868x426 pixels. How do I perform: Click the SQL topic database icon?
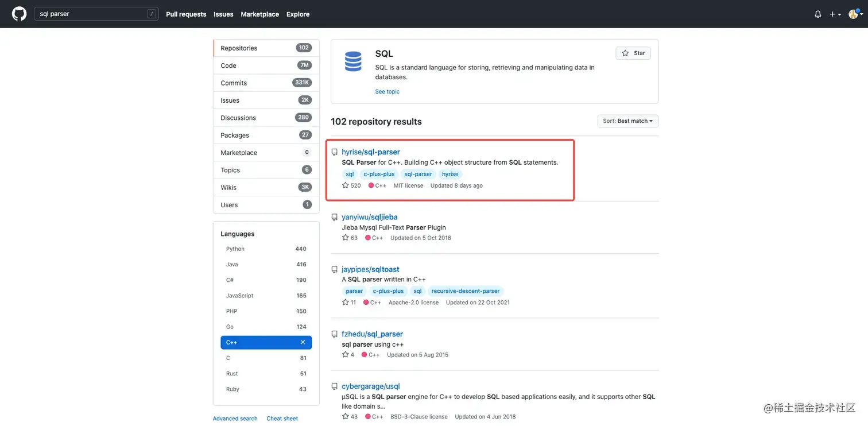tap(353, 61)
